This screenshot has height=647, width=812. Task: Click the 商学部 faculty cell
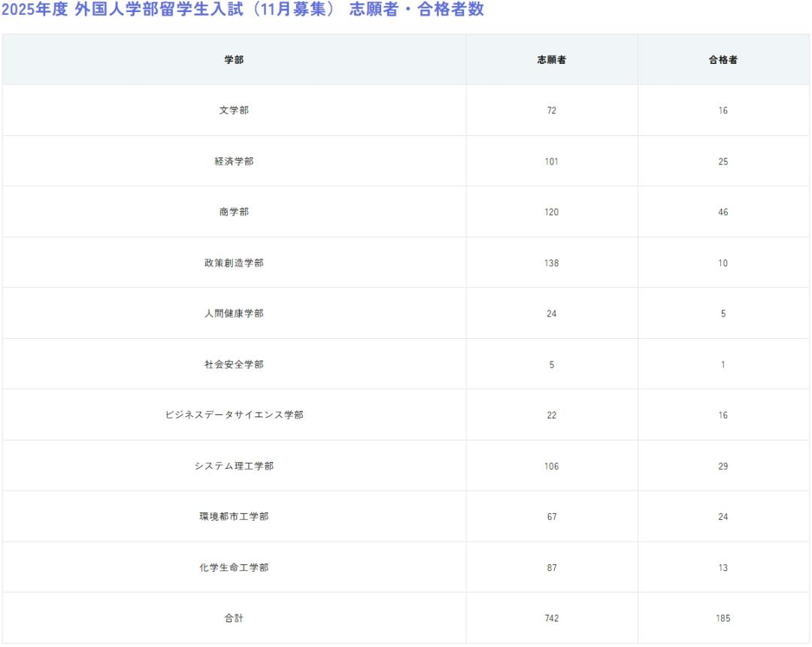pos(234,212)
